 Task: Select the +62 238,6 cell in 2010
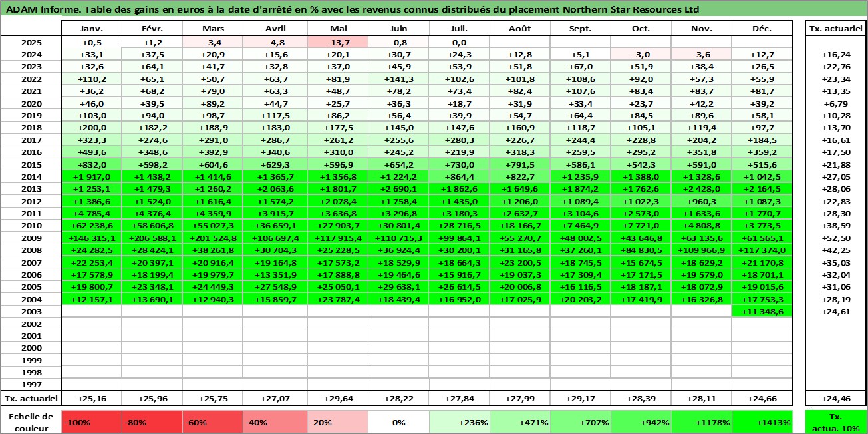coord(92,226)
